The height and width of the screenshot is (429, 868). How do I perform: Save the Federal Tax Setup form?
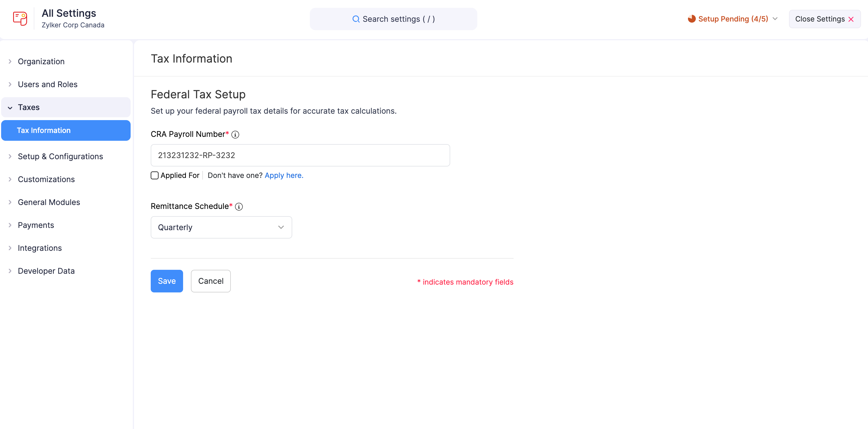click(x=166, y=281)
